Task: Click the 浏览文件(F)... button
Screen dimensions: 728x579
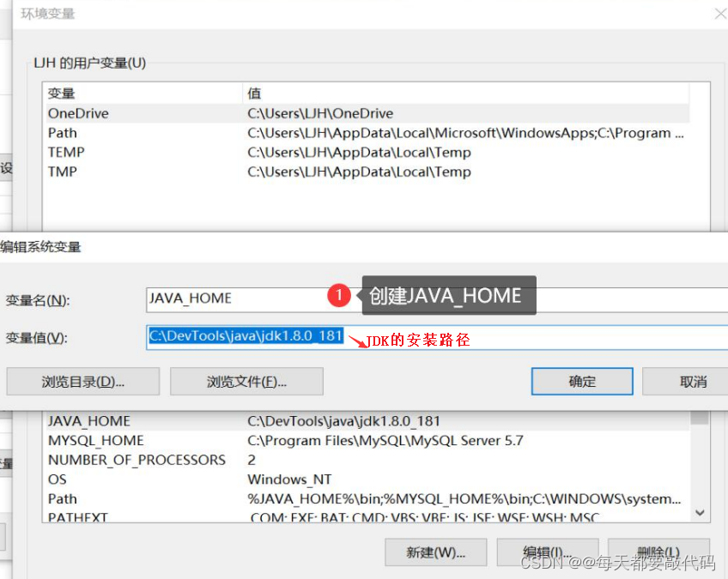Action: pyautogui.click(x=246, y=382)
